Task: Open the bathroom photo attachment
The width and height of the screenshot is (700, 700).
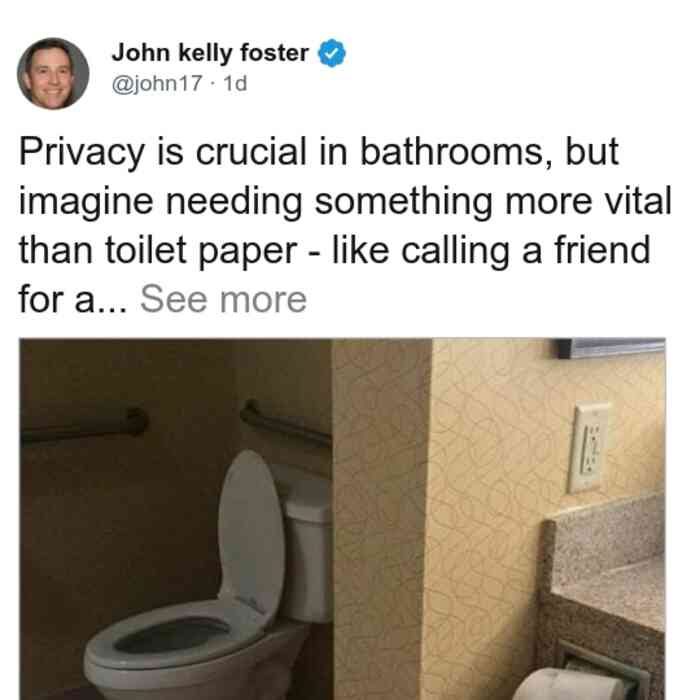Action: coord(342,519)
